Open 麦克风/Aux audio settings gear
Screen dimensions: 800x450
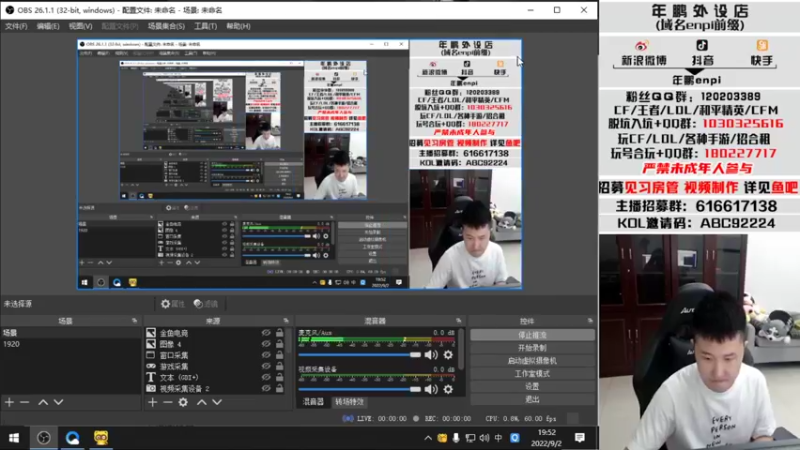[448, 355]
